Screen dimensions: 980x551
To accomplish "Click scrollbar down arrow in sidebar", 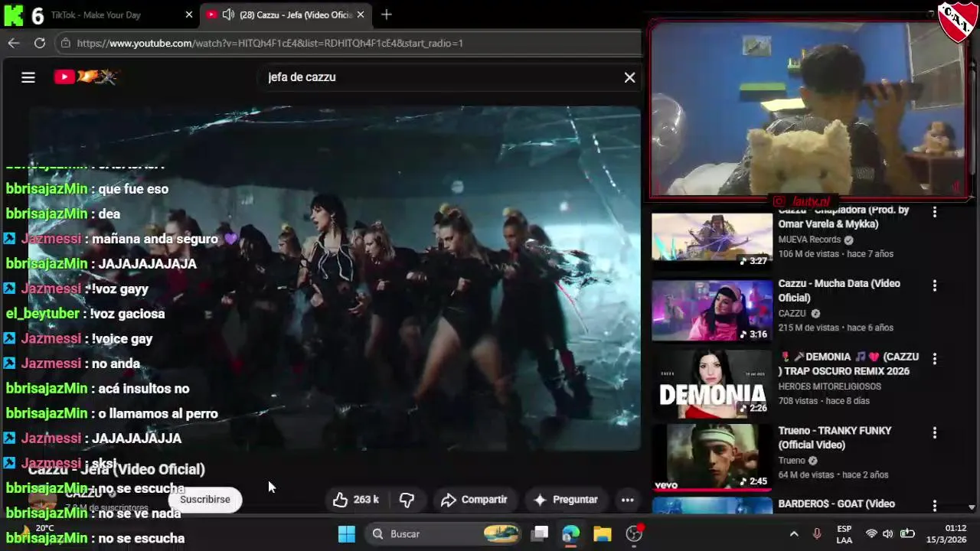I will (x=972, y=507).
